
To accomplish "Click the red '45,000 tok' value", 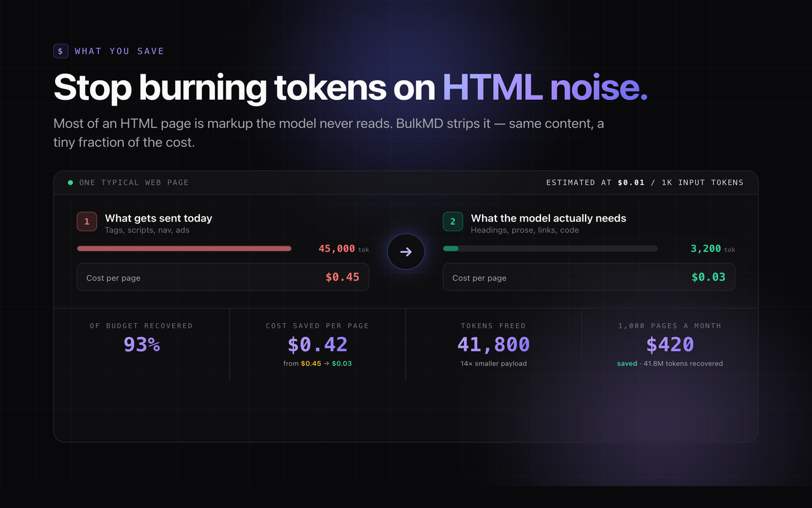I will pyautogui.click(x=344, y=249).
